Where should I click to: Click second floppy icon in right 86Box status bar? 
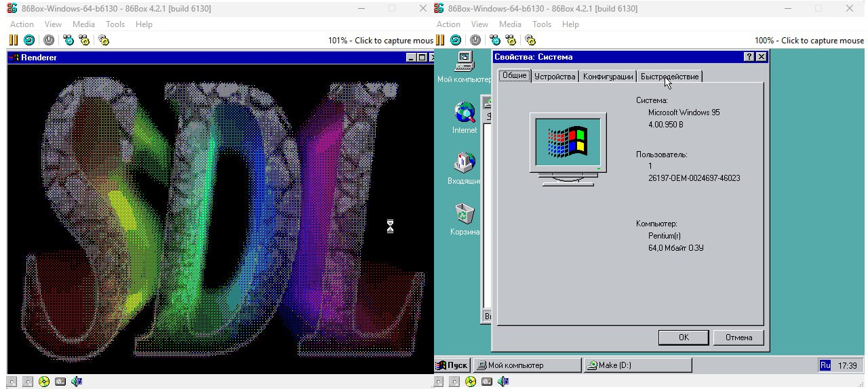tap(455, 382)
